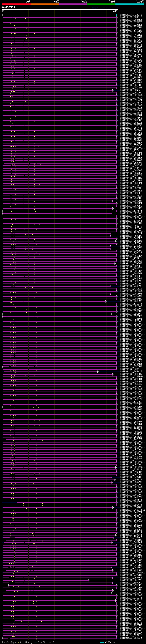Click the UniRef100_Q9ZUP3 entry
The height and width of the screenshot is (644, 146).
point(131,70)
